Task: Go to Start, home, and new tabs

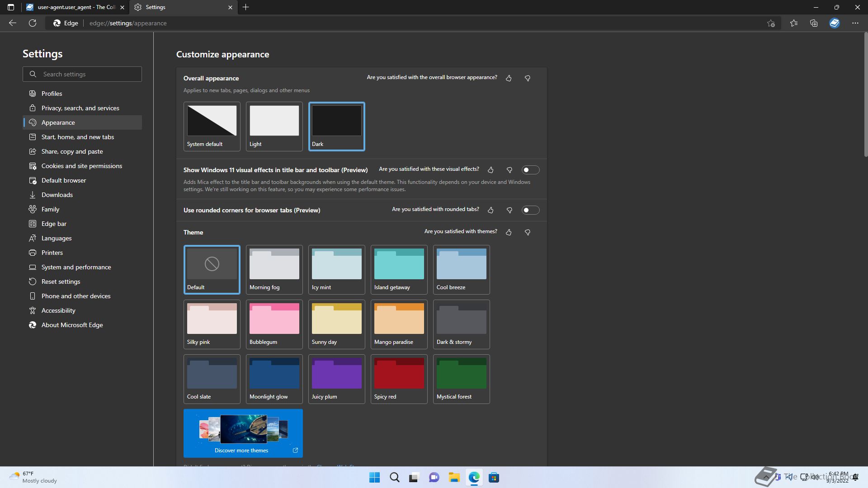Action: pos(82,137)
